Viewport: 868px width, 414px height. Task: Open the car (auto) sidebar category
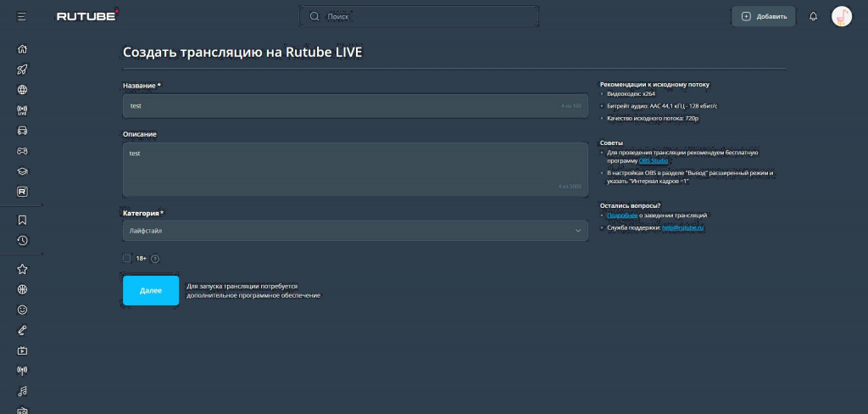pyautogui.click(x=22, y=131)
